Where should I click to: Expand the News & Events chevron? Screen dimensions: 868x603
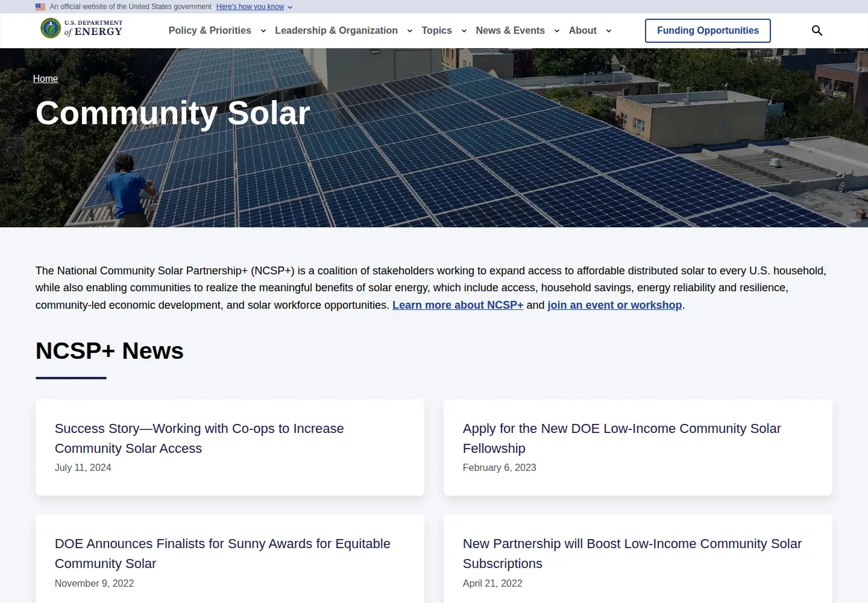[557, 31]
